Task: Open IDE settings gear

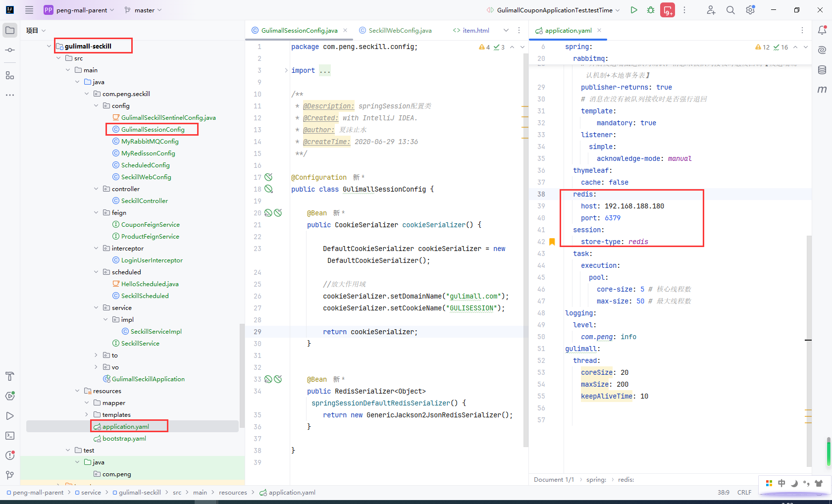Action: 750,10
